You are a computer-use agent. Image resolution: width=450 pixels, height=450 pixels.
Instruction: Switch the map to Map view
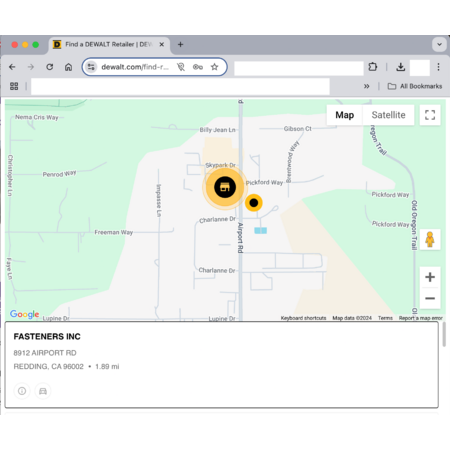coord(345,115)
